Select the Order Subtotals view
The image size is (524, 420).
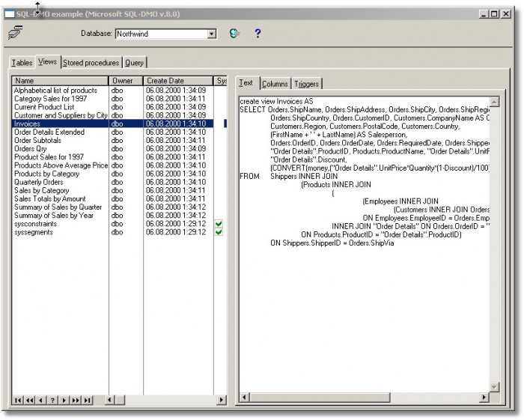tap(37, 140)
